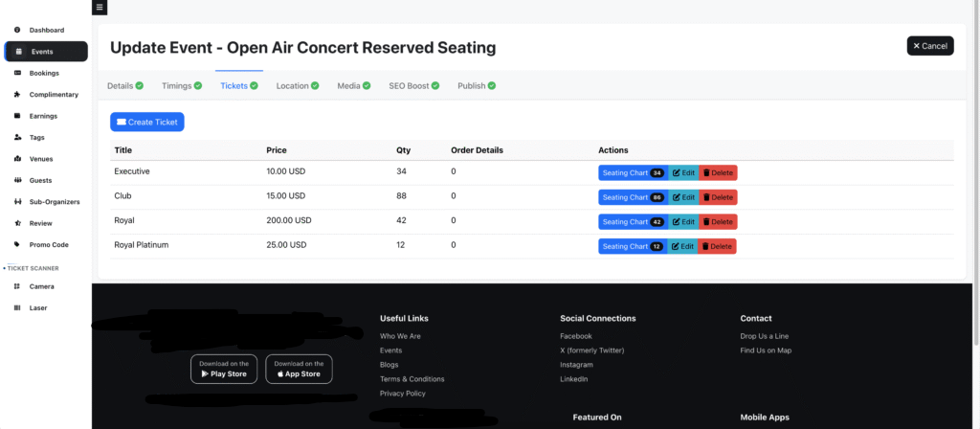Cancel the event update

pyautogui.click(x=929, y=46)
